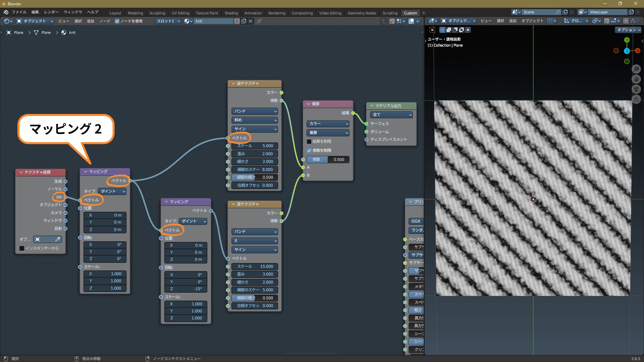Screen dimensions: 644x362
Task: Click Plane in the node breadcrumb
Action: click(18, 33)
